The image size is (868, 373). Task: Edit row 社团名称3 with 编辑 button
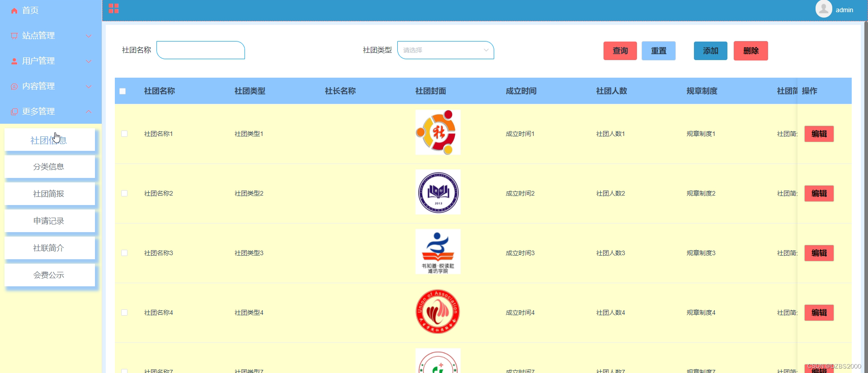819,253
